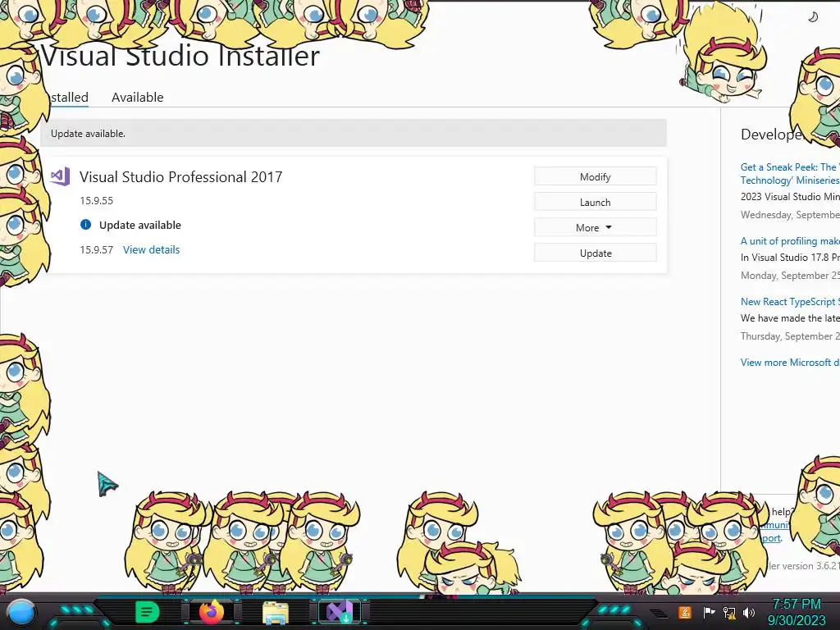This screenshot has width=840, height=630.
Task: Switch to the Installed tab
Action: click(69, 97)
